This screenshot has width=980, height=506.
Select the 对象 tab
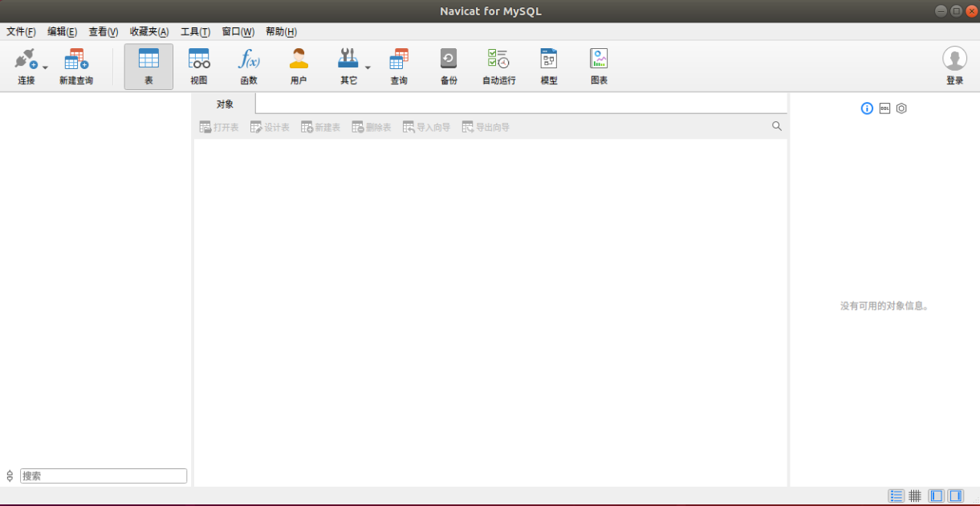225,104
